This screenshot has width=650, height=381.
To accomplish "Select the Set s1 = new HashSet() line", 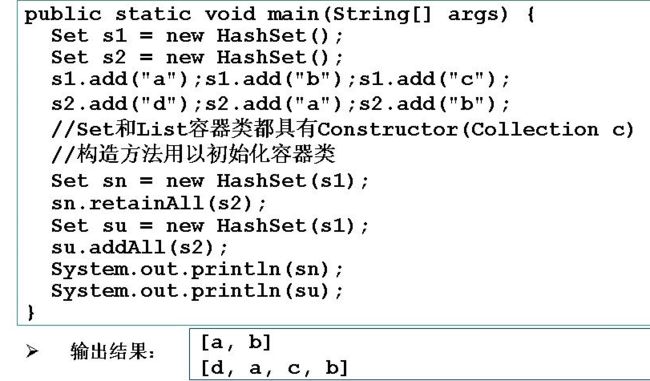I will (197, 36).
